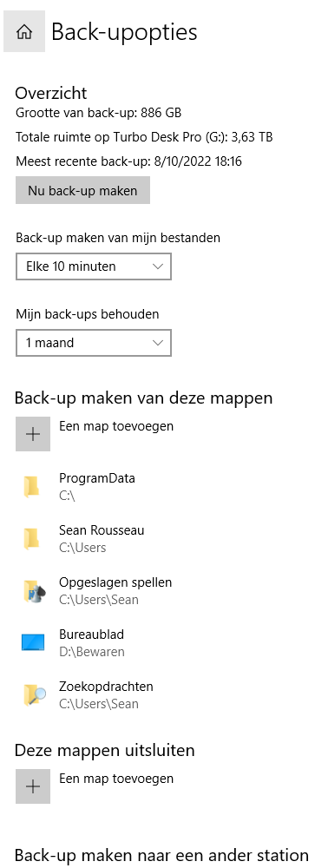This screenshot has width=315, height=868.
Task: Select the Opgeslagen spellen entry
Action: click(x=157, y=590)
